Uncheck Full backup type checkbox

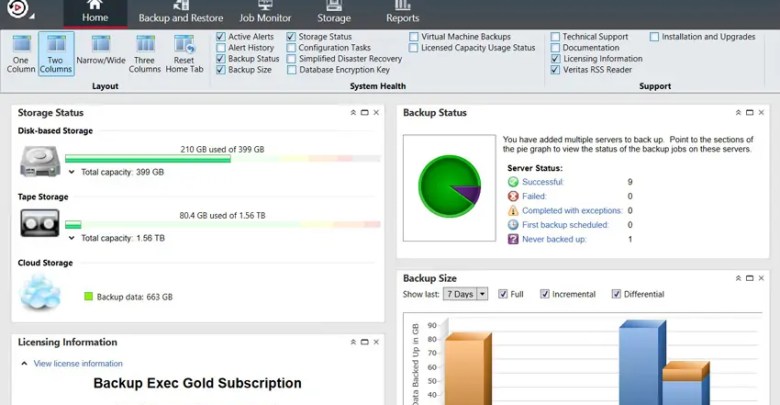pos(503,294)
